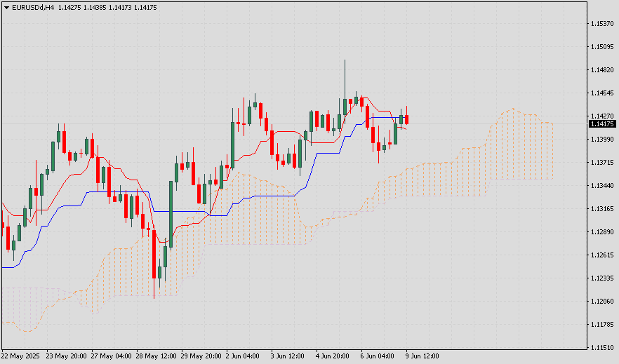This screenshot has width=619, height=364.
Task: Click the 29 May 20:00 time label
Action: point(201,356)
